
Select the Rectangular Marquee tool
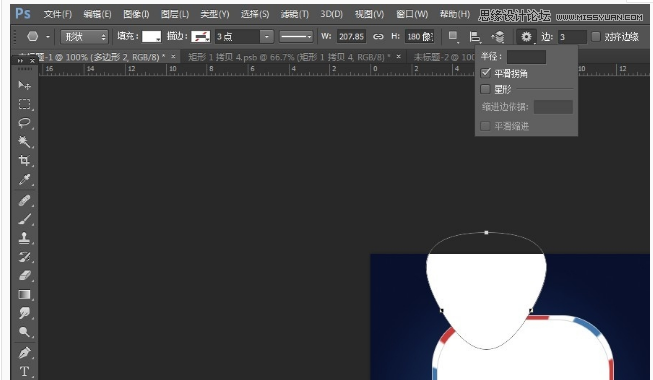(24, 104)
